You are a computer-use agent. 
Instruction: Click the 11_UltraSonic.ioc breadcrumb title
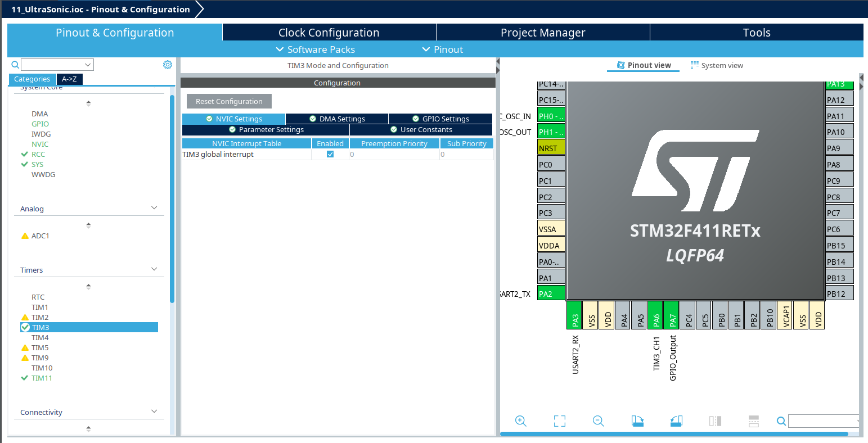101,10
